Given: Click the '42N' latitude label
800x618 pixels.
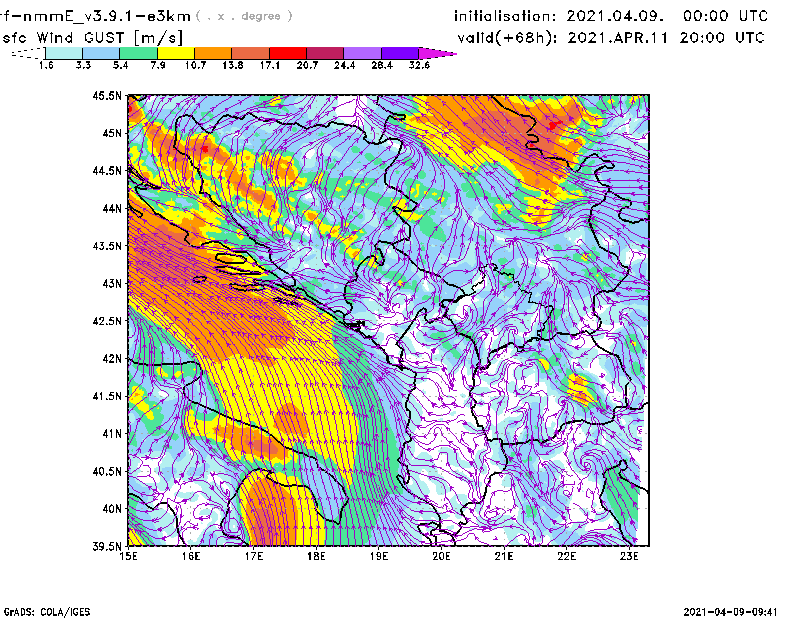Looking at the screenshot, I should click(x=112, y=359).
